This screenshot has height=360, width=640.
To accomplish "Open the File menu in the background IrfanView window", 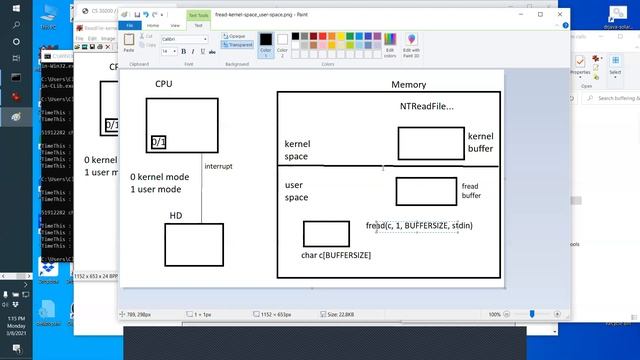I will coord(80,38).
